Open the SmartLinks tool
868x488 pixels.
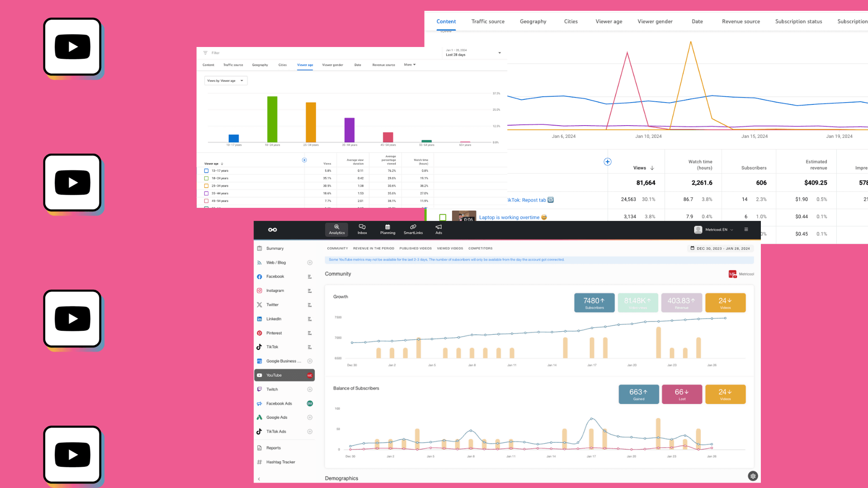pyautogui.click(x=413, y=230)
